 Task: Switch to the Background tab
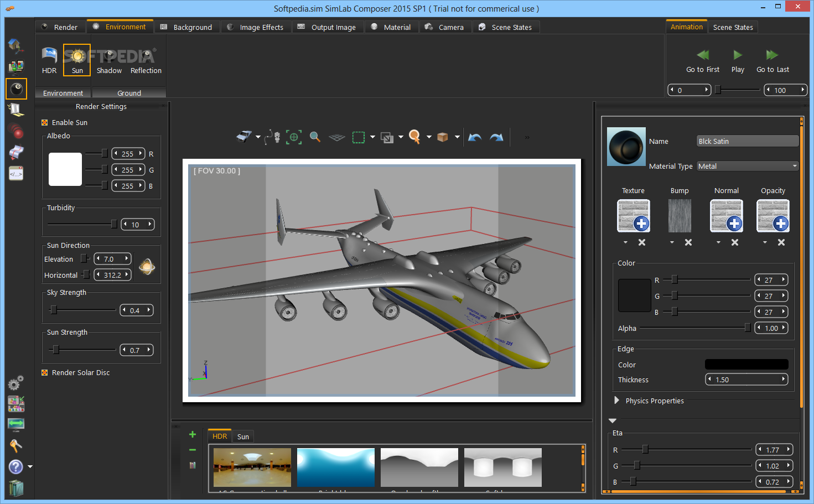point(186,27)
